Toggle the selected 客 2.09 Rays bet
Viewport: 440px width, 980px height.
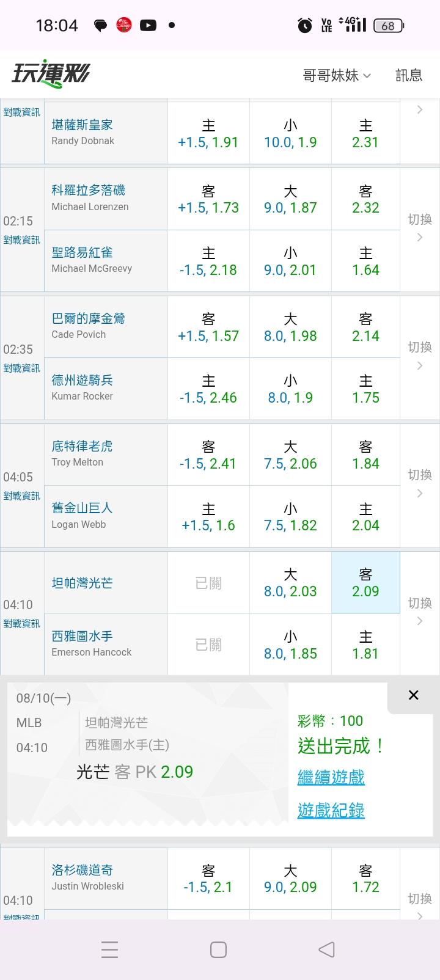click(x=365, y=583)
